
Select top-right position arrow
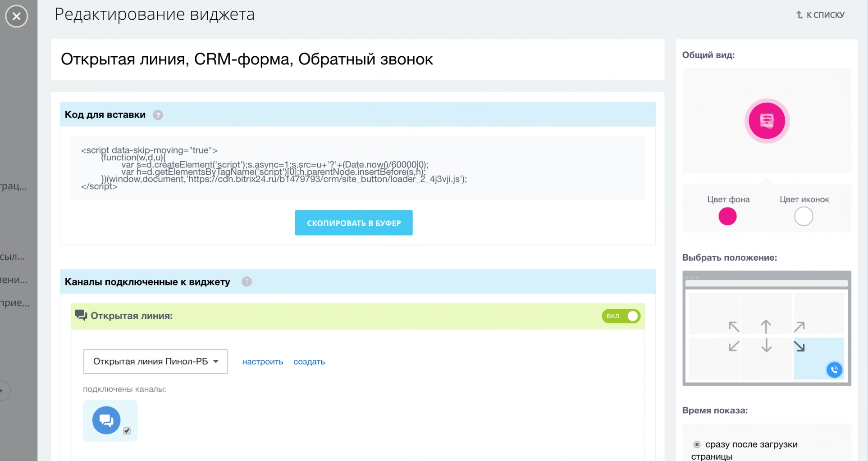799,327
